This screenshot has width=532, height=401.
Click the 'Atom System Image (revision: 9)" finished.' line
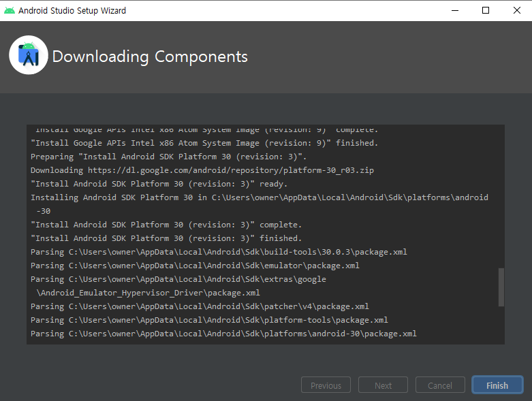(x=204, y=143)
